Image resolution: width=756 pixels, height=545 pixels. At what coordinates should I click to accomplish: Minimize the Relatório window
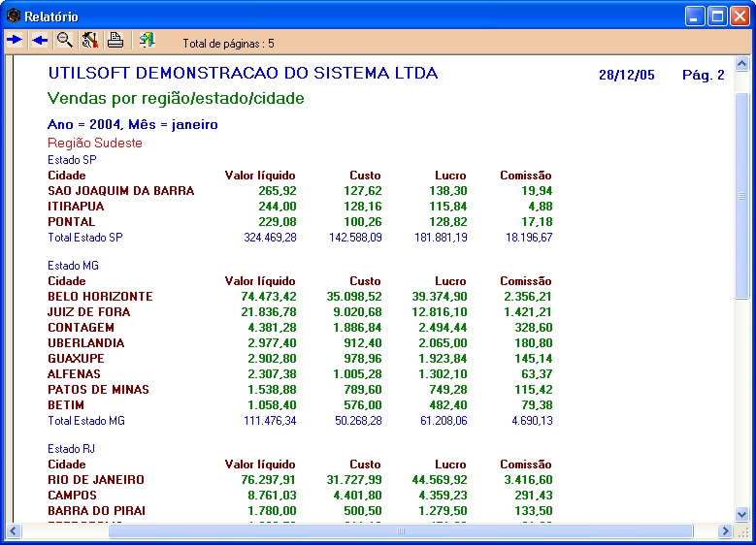(x=694, y=16)
